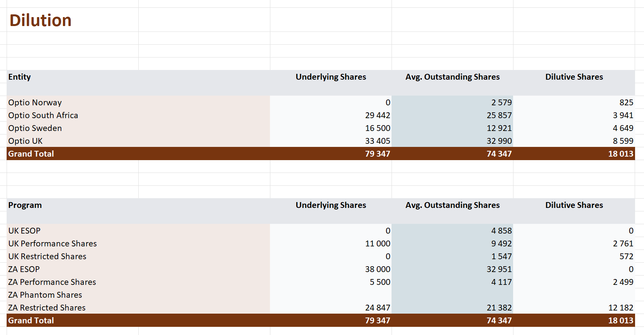
Task: Click ZA ESOP underlying shares 38 000
Action: 378,269
